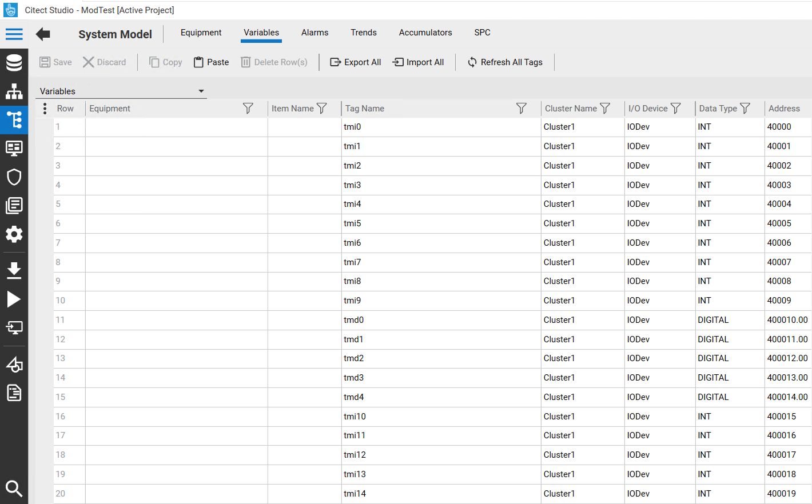Image resolution: width=812 pixels, height=504 pixels.
Task: Open the Standards documents icon in sidebar
Action: coord(14,205)
